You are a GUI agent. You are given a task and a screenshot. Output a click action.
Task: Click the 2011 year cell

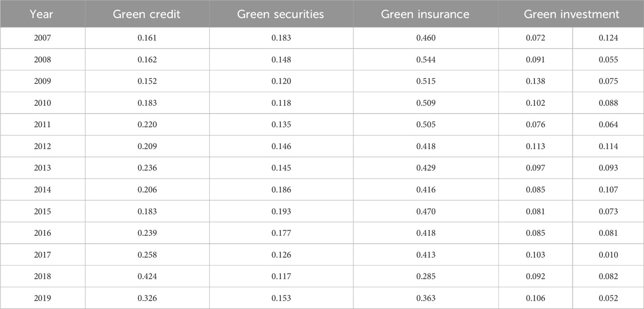(x=42, y=125)
